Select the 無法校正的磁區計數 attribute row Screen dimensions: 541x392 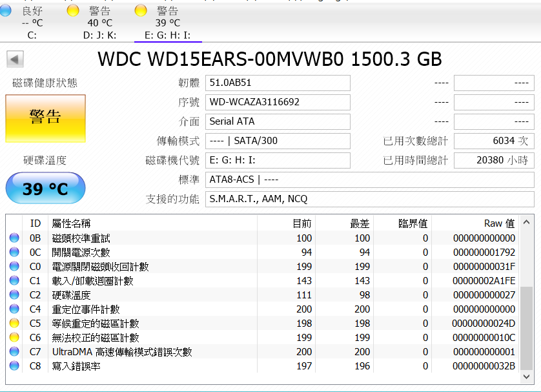pos(263,337)
